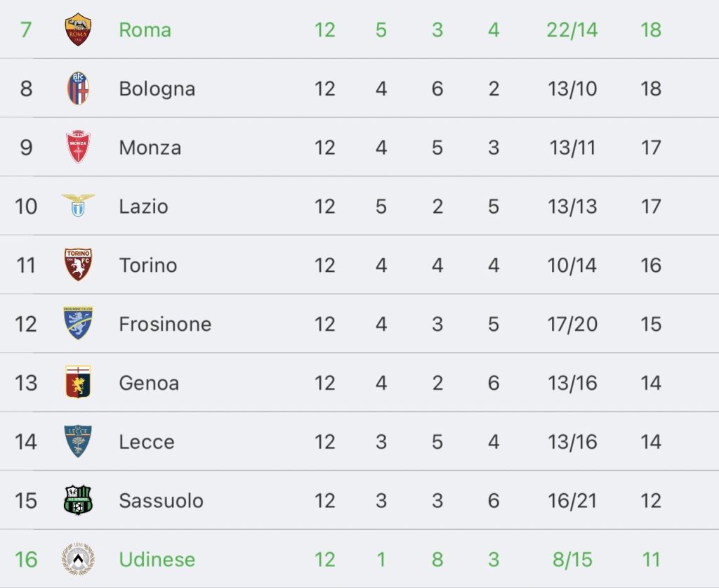Tap the Frosinone club crest
Image resolution: width=719 pixels, height=588 pixels.
click(x=78, y=323)
